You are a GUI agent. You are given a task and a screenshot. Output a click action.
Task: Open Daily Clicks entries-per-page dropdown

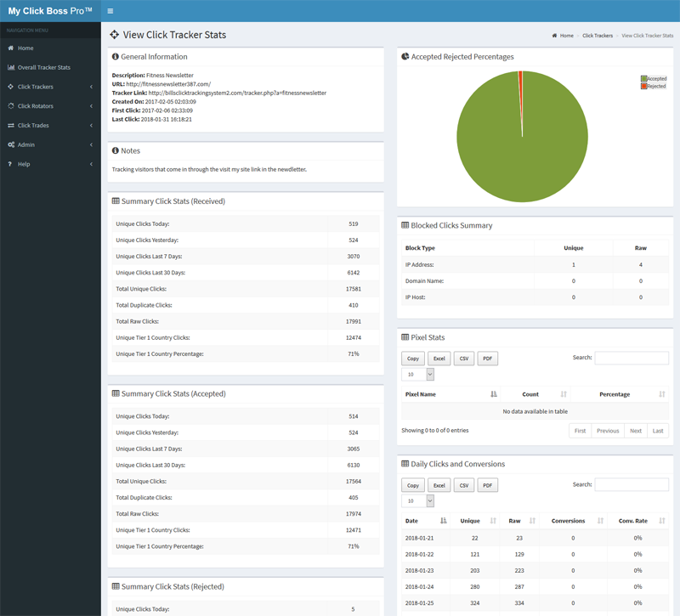417,501
